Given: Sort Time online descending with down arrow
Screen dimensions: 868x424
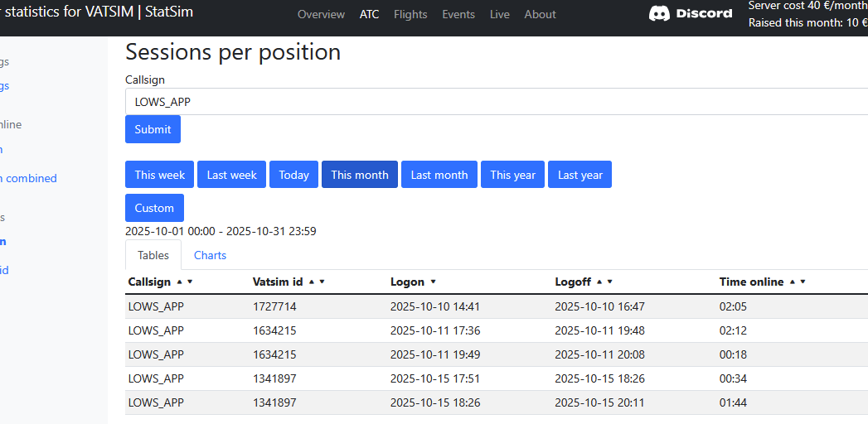Looking at the screenshot, I should pyautogui.click(x=803, y=282).
